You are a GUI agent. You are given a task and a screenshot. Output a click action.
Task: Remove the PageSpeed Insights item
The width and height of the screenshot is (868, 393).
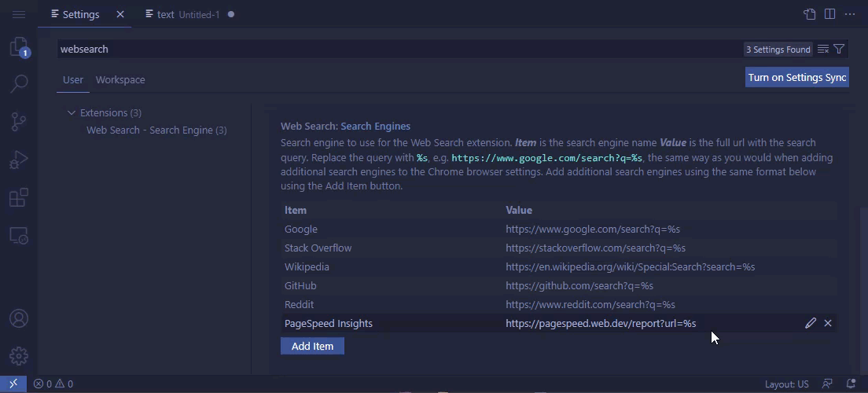[828, 323]
